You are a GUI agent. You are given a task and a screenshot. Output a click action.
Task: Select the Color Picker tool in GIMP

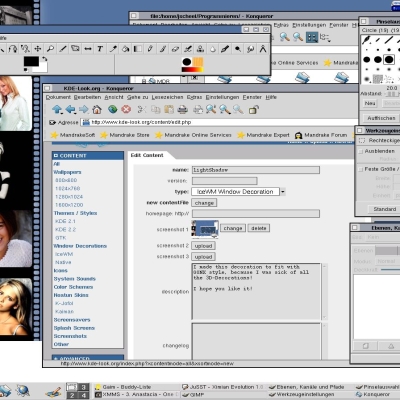click(x=113, y=49)
